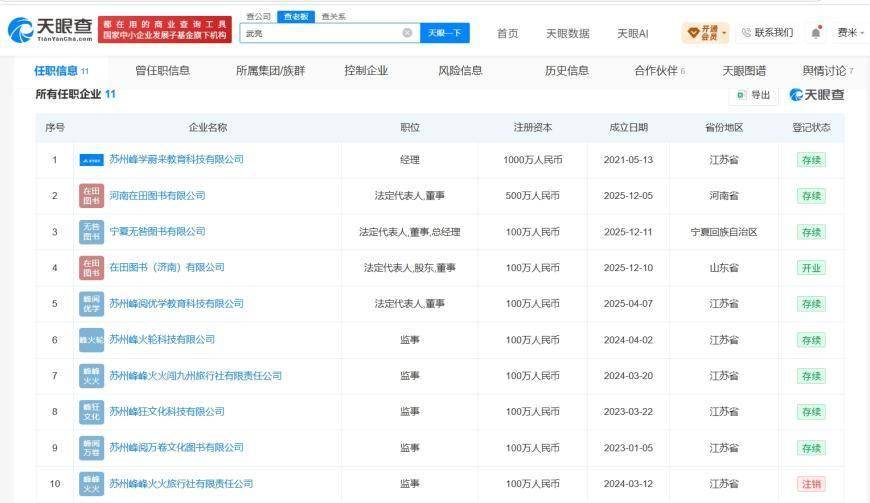Image resolution: width=870 pixels, height=503 pixels.
Task: Click 宁夏回族自治区 region cell
Action: coord(724,232)
